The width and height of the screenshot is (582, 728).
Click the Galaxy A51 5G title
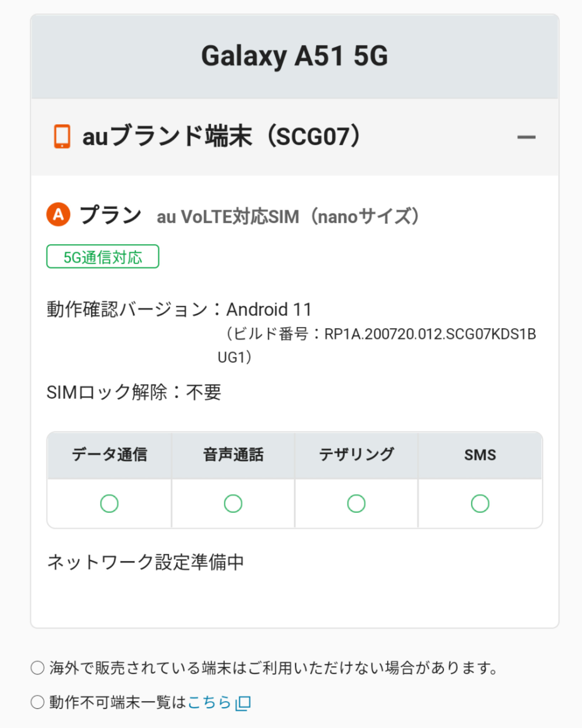point(294,56)
